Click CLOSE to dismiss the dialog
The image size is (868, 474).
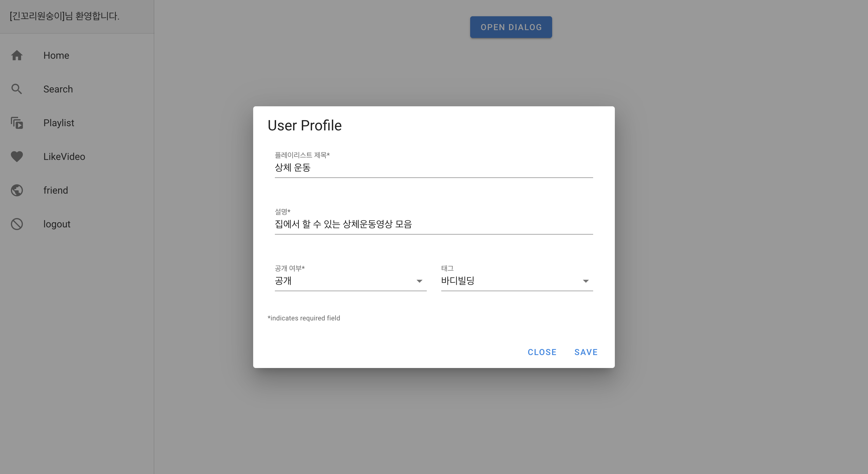click(x=542, y=352)
